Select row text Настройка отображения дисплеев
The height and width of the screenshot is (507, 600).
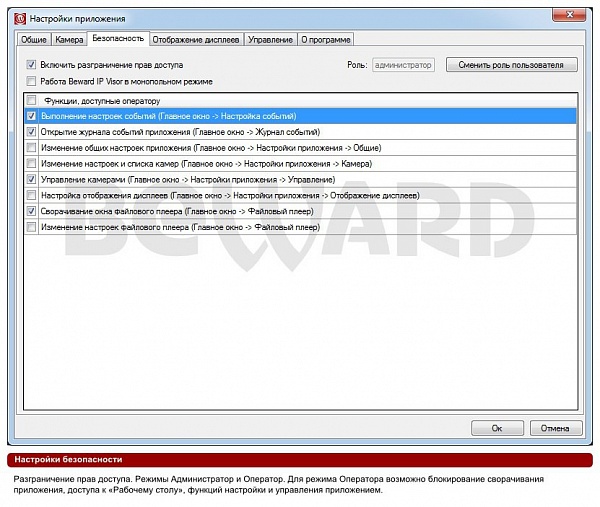(230, 196)
